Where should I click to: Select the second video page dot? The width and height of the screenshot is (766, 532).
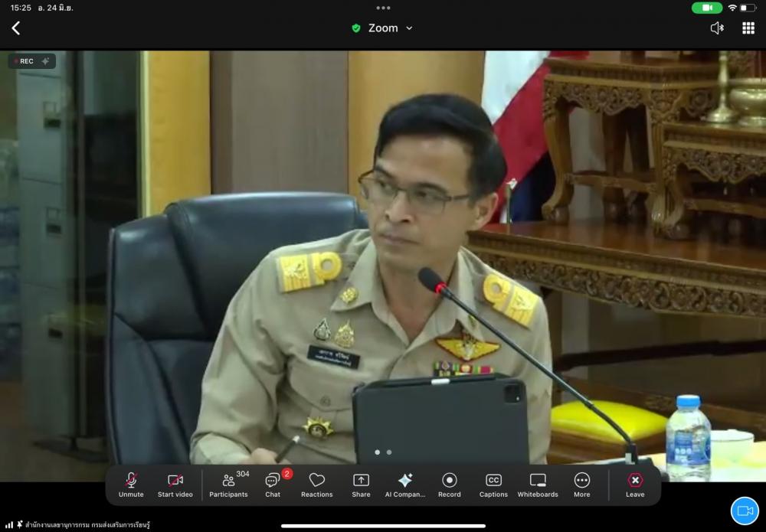(x=389, y=452)
